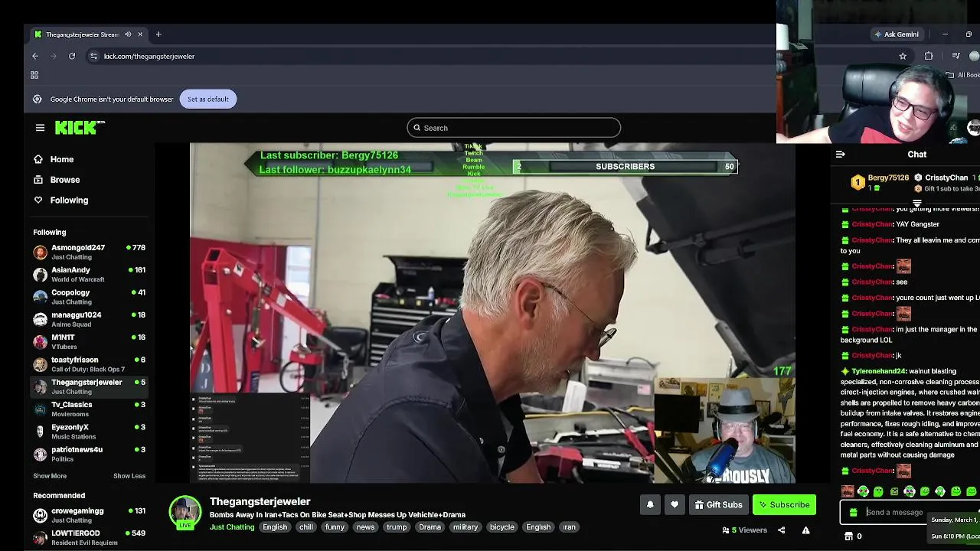Select the funny tag
The image size is (980, 551).
point(335,527)
